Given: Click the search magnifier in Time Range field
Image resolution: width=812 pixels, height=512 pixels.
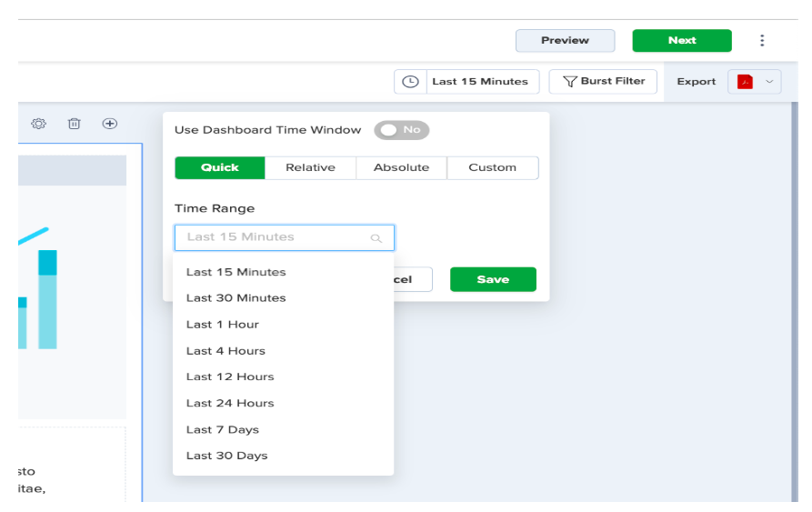Looking at the screenshot, I should (x=376, y=238).
